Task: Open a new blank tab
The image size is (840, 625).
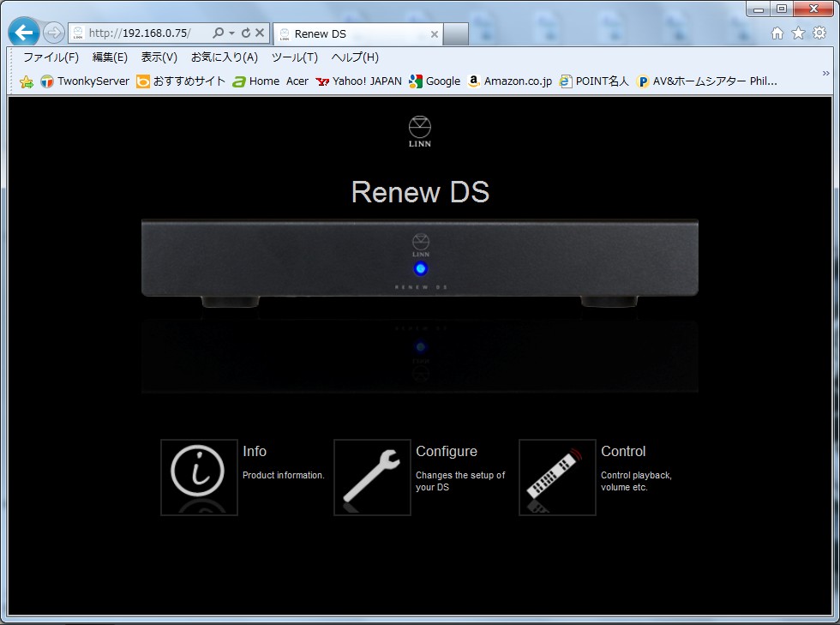Action: click(456, 34)
